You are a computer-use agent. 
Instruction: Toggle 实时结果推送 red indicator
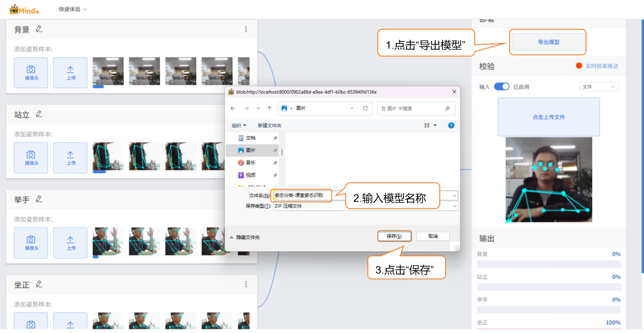tap(579, 66)
